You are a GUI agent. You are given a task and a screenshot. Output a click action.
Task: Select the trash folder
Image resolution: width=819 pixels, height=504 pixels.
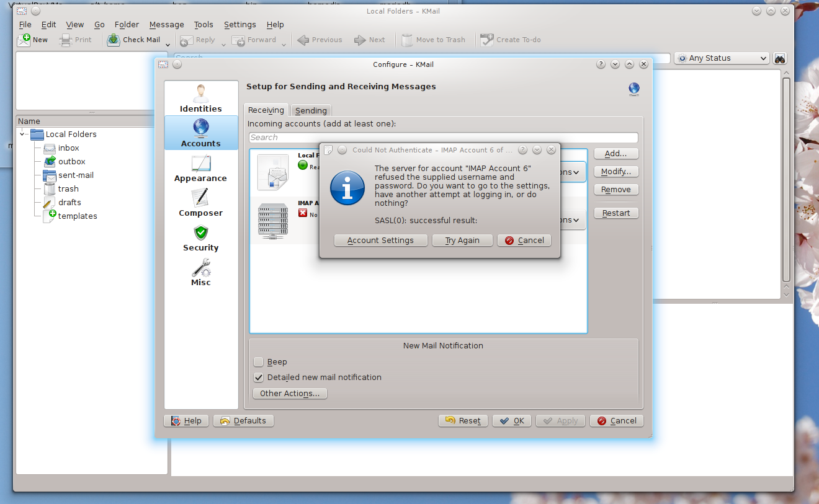[x=68, y=188]
